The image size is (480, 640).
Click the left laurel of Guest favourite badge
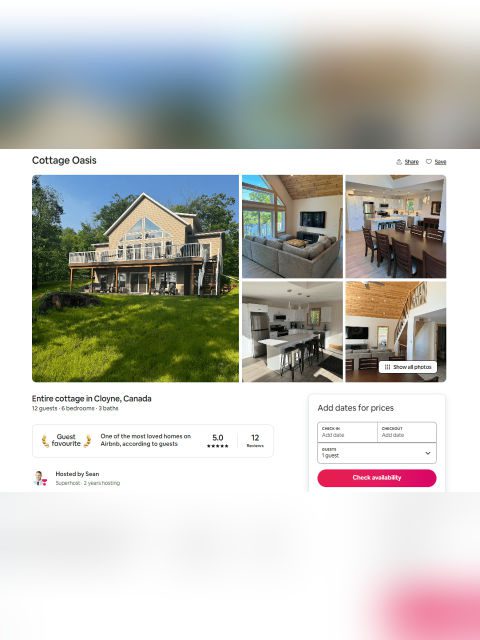45,441
